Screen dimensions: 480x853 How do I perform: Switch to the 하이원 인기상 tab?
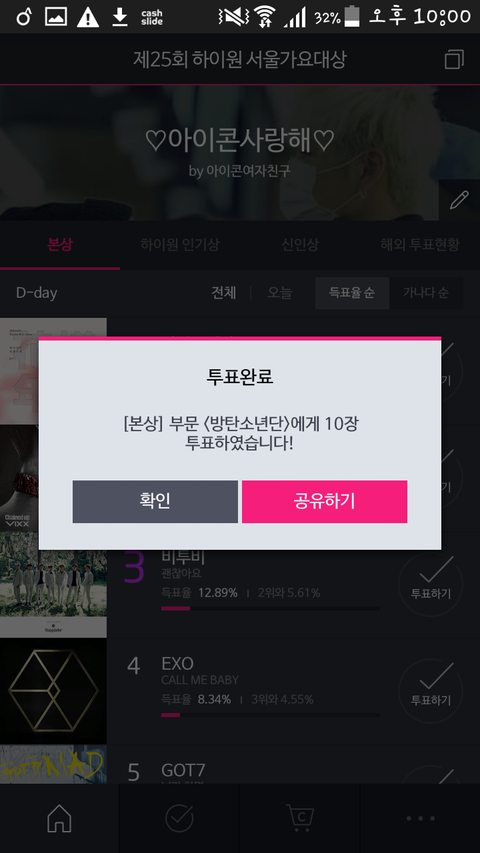point(180,245)
